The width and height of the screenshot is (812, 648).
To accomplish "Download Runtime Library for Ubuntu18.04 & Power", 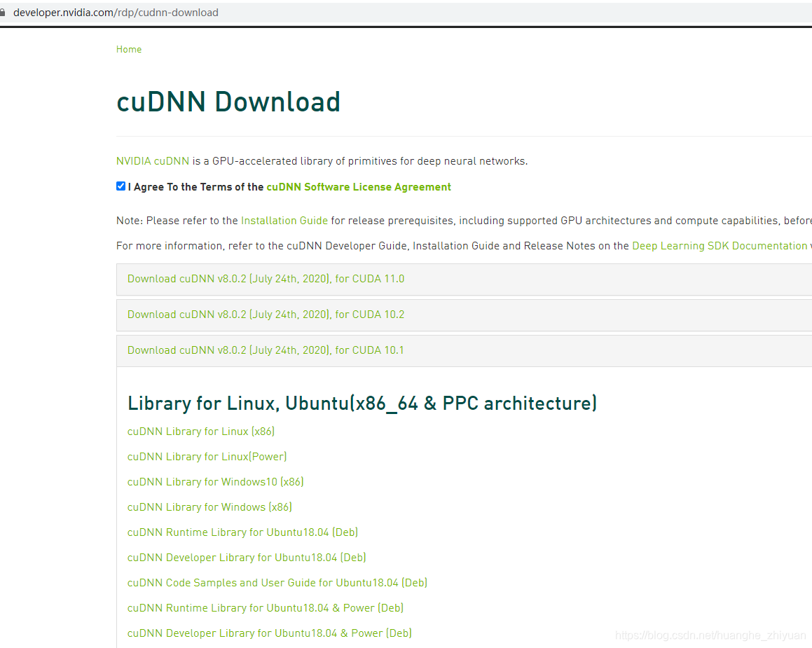I will click(265, 608).
